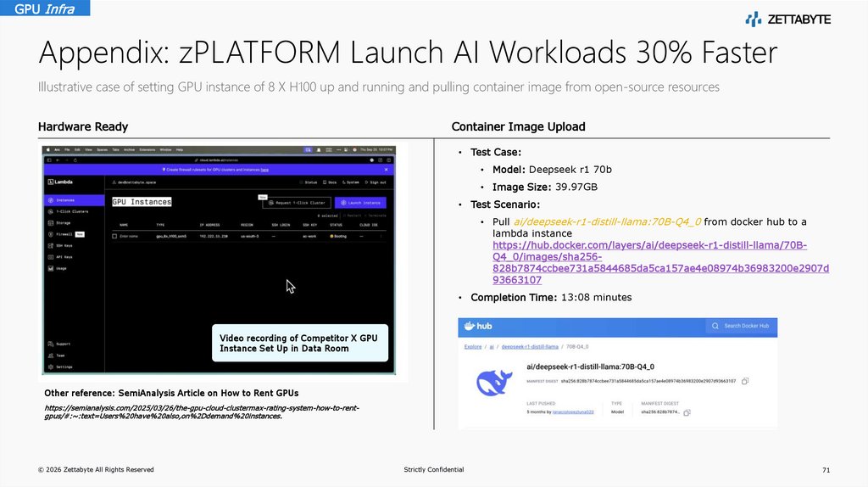This screenshot has width=868, height=487.
Task: Click the Zettabyte logo at top right
Action: (787, 20)
